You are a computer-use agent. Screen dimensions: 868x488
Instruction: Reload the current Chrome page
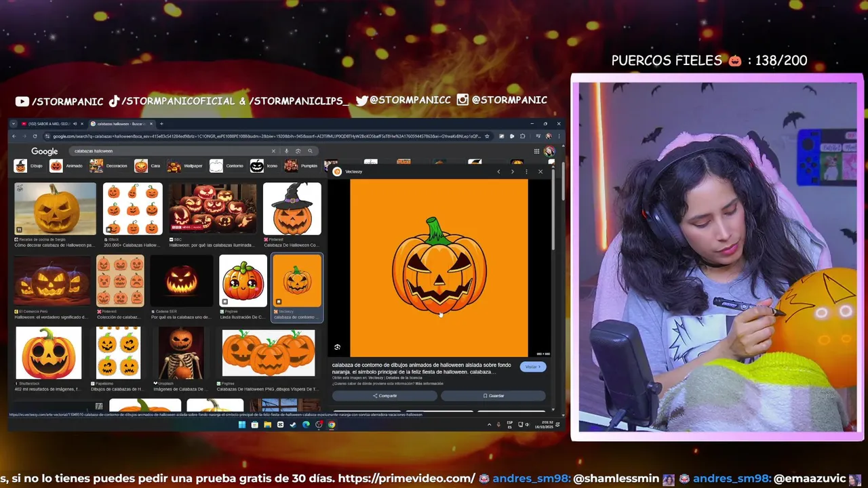pos(35,136)
